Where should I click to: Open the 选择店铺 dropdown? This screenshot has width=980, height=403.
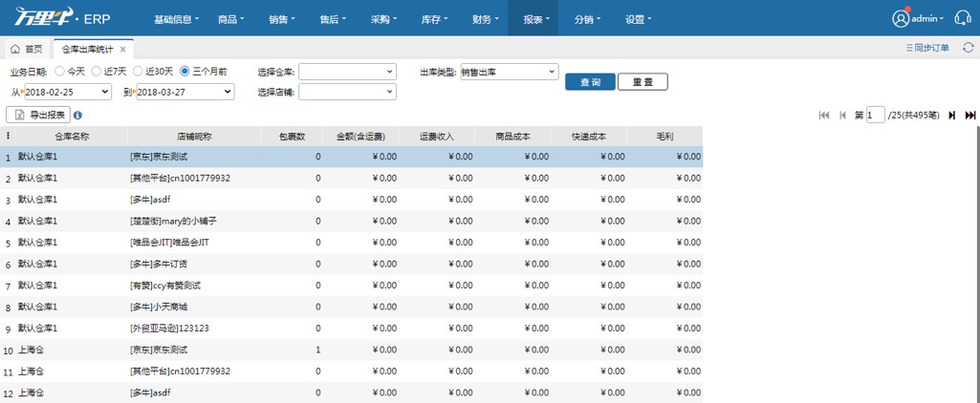pos(347,92)
